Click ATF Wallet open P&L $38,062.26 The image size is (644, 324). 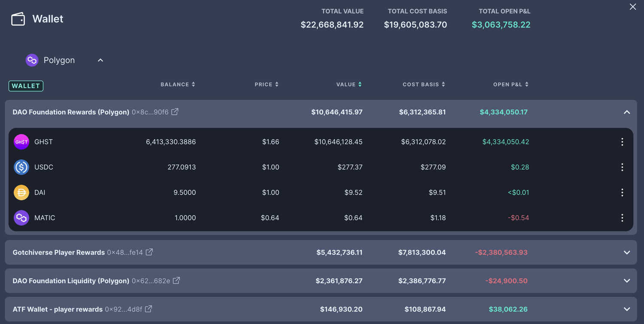(x=508, y=309)
